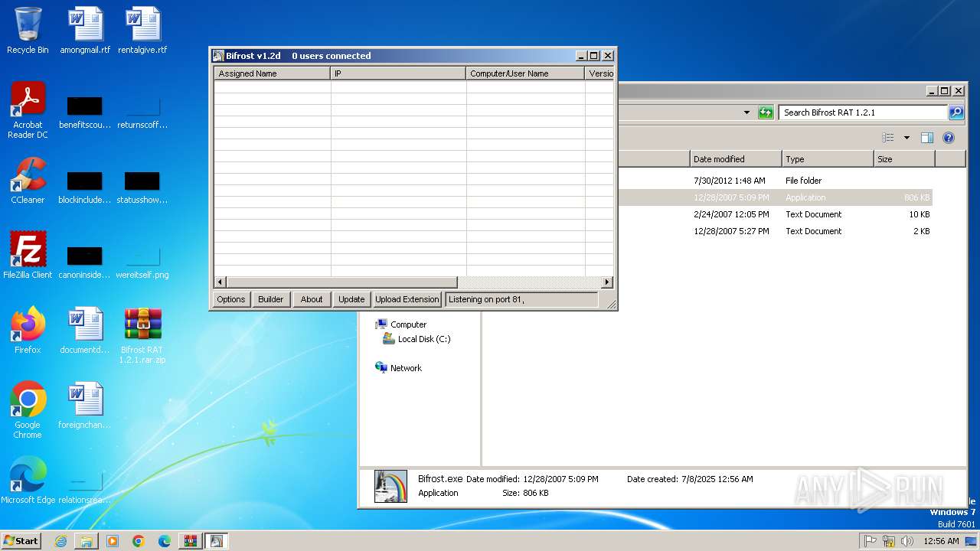Image resolution: width=980 pixels, height=551 pixels.
Task: Sort Bifrost list by Assigned Name
Action: pos(272,73)
